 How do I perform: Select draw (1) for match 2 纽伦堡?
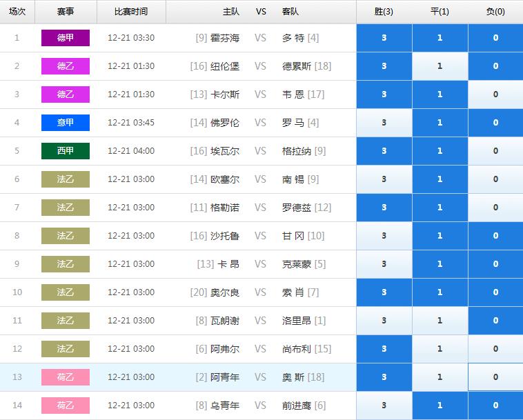pos(440,66)
